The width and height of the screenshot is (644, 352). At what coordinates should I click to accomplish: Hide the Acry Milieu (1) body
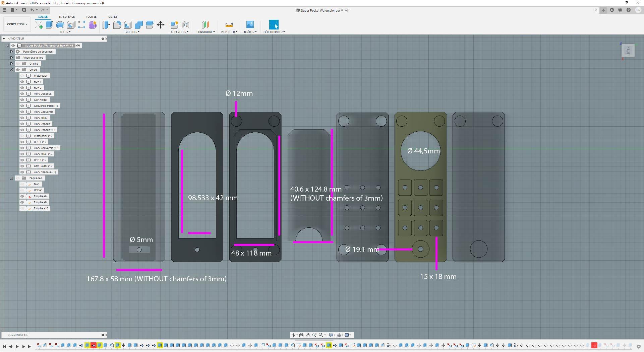pyautogui.click(x=22, y=154)
